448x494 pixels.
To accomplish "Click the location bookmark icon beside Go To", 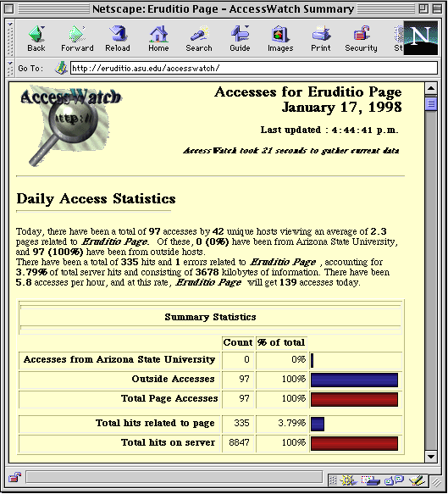I will pyautogui.click(x=61, y=68).
